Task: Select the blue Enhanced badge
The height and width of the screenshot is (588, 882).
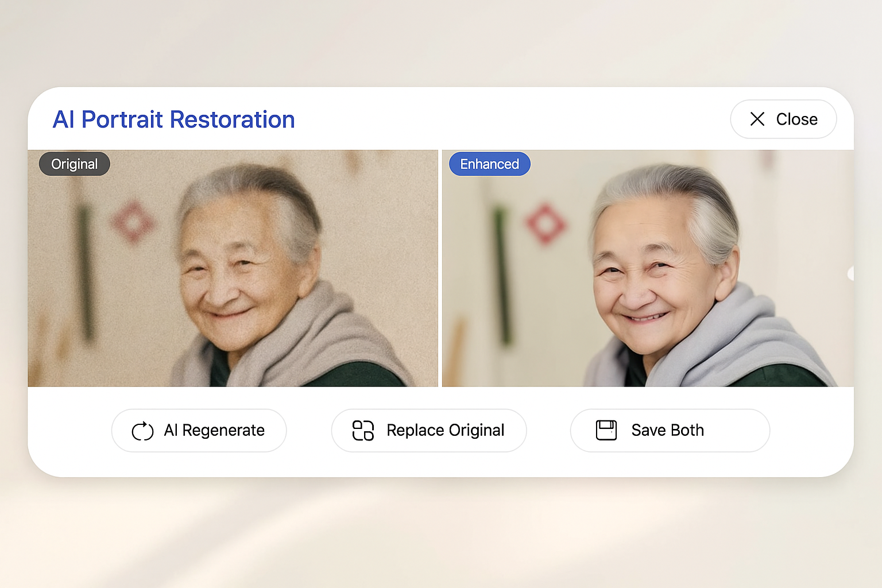Action: point(489,164)
